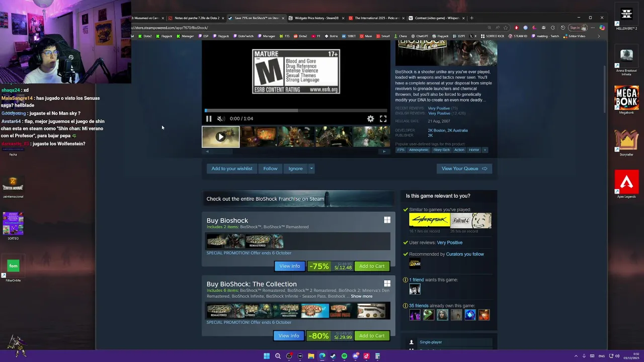Click the Story Rich tag
The image size is (644, 362).
point(441,150)
